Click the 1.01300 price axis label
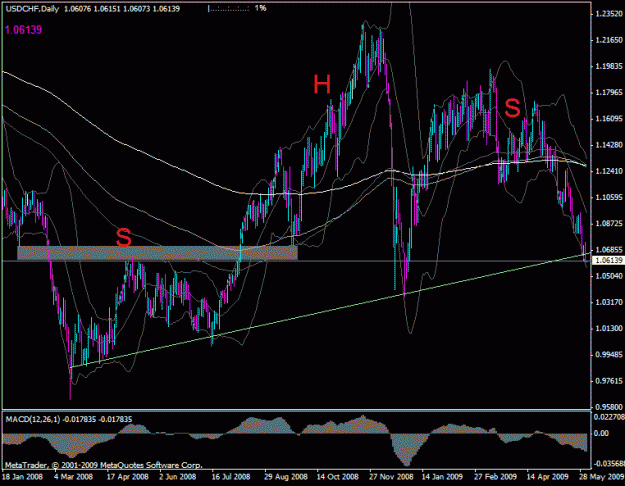The width and height of the screenshot is (625, 486). point(609,329)
